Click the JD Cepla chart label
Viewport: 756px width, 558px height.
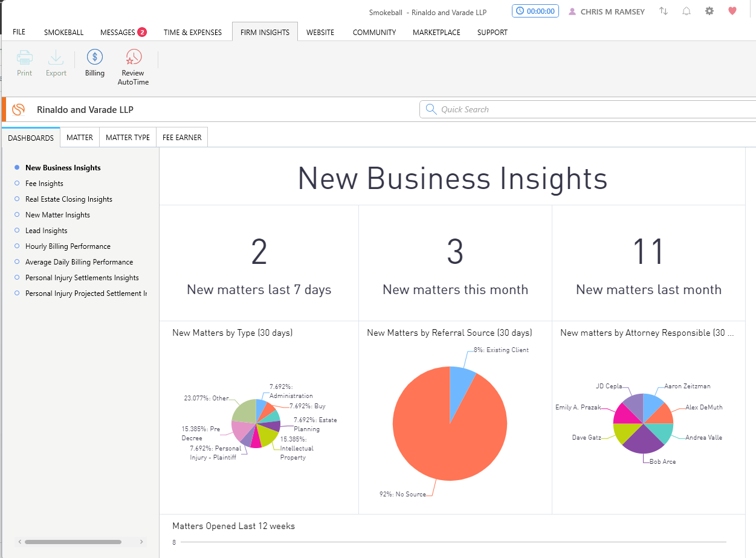(609, 386)
